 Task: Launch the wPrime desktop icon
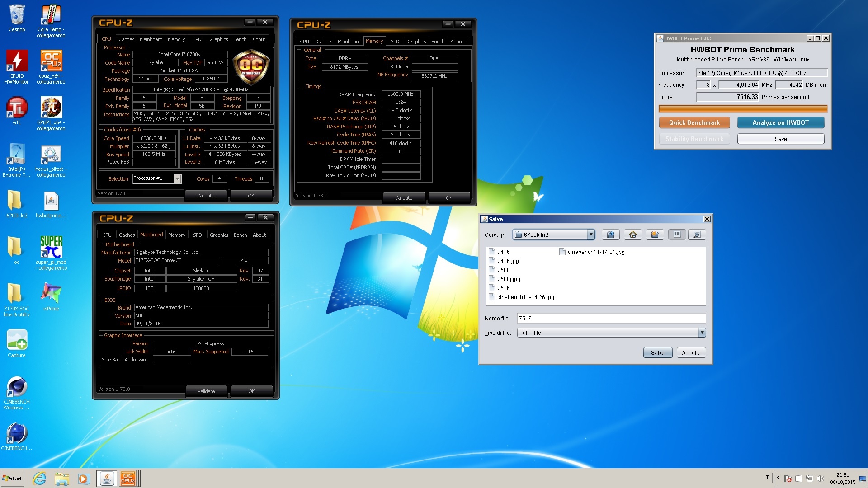(x=51, y=297)
